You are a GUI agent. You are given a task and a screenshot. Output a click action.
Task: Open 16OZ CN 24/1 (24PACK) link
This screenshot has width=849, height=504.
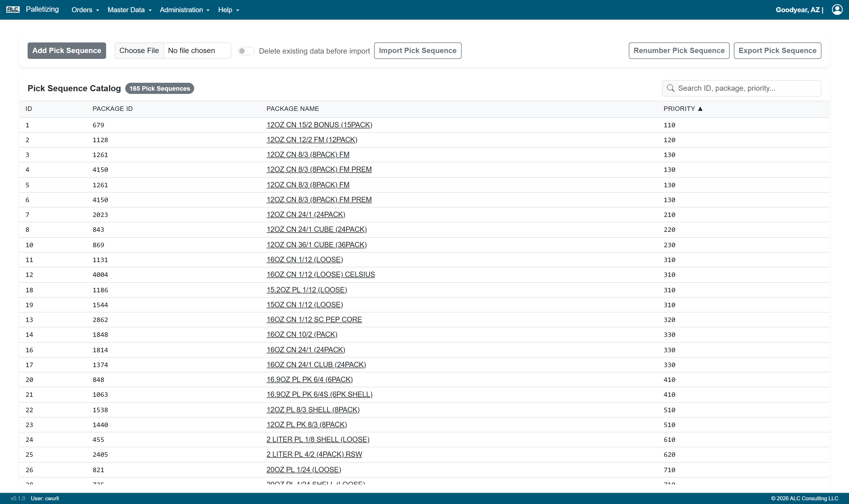(x=306, y=350)
